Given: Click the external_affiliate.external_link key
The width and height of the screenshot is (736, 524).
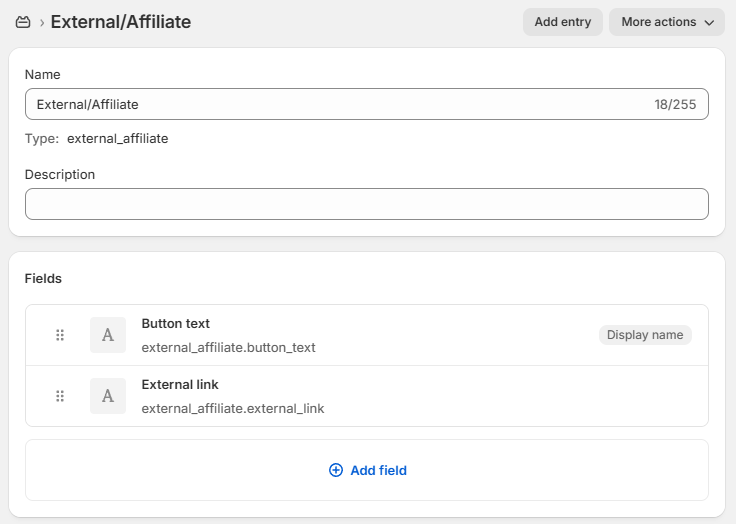Looking at the screenshot, I should (x=233, y=408).
